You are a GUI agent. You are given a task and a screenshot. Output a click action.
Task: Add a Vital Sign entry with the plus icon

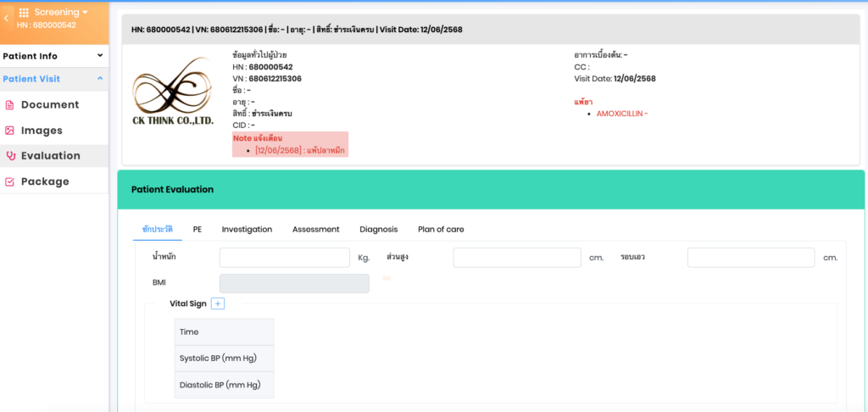(217, 303)
